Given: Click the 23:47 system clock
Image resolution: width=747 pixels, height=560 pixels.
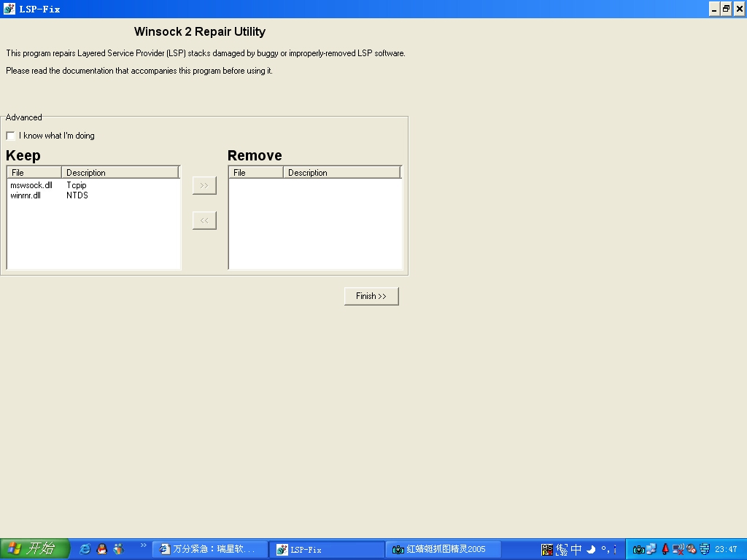Looking at the screenshot, I should coord(726,550).
